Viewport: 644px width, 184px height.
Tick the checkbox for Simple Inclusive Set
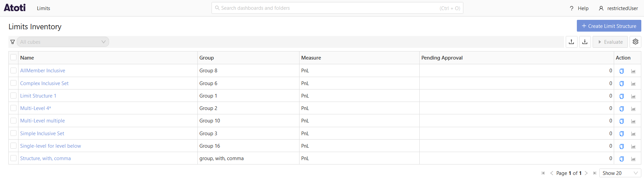click(13, 133)
